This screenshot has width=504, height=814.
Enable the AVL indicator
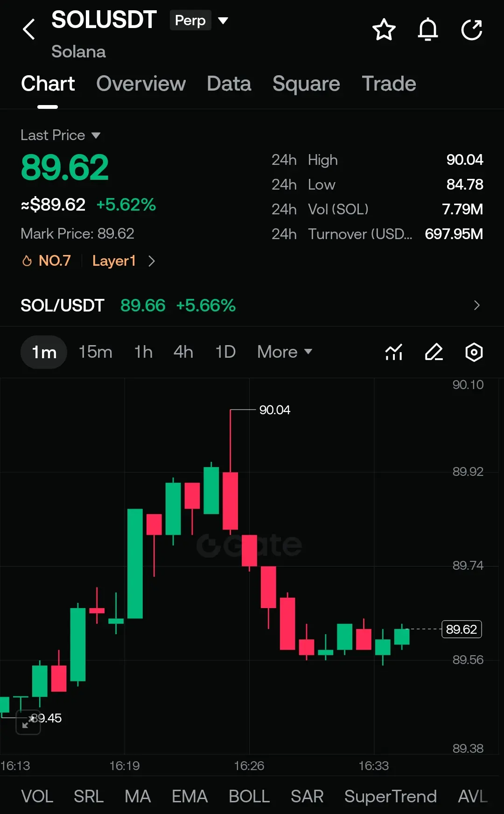click(473, 796)
